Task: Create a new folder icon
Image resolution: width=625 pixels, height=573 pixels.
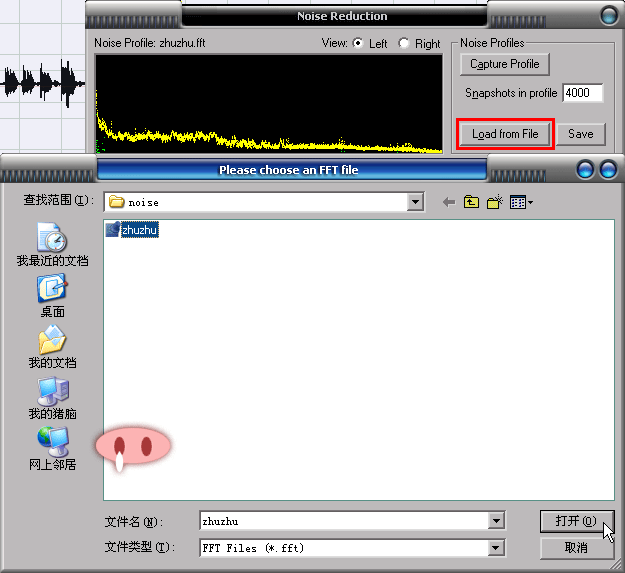Action: (x=495, y=202)
